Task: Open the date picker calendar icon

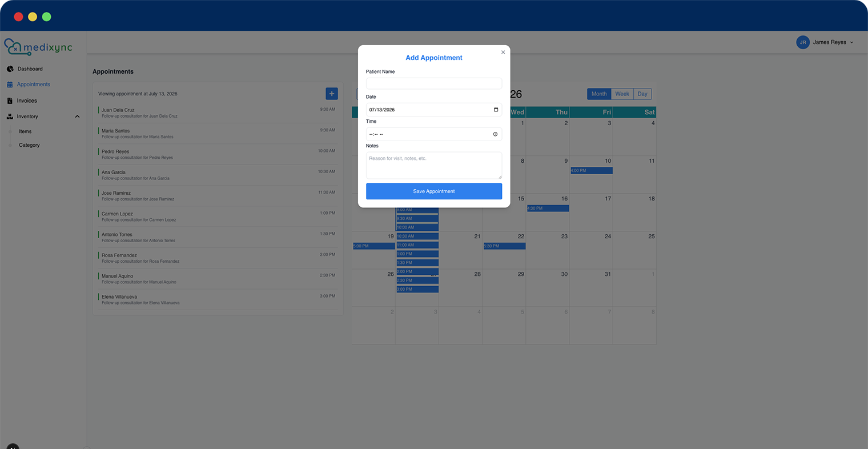Action: (496, 110)
